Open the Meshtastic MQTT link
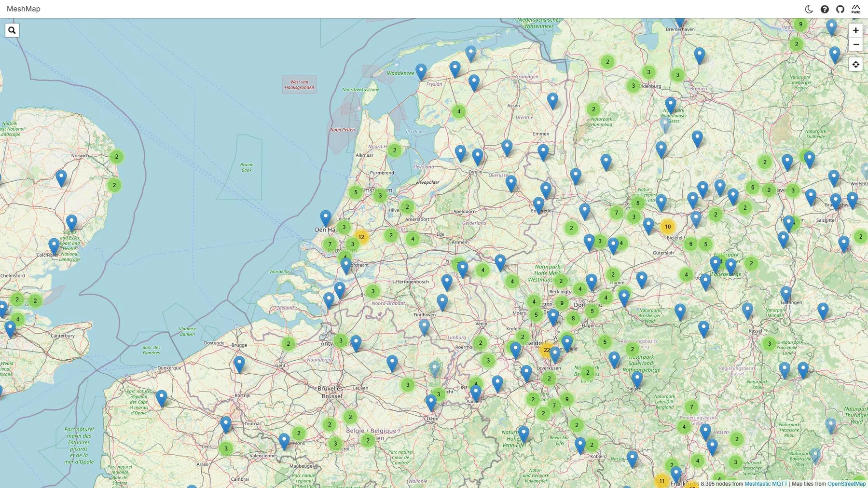The image size is (868, 488). [765, 484]
